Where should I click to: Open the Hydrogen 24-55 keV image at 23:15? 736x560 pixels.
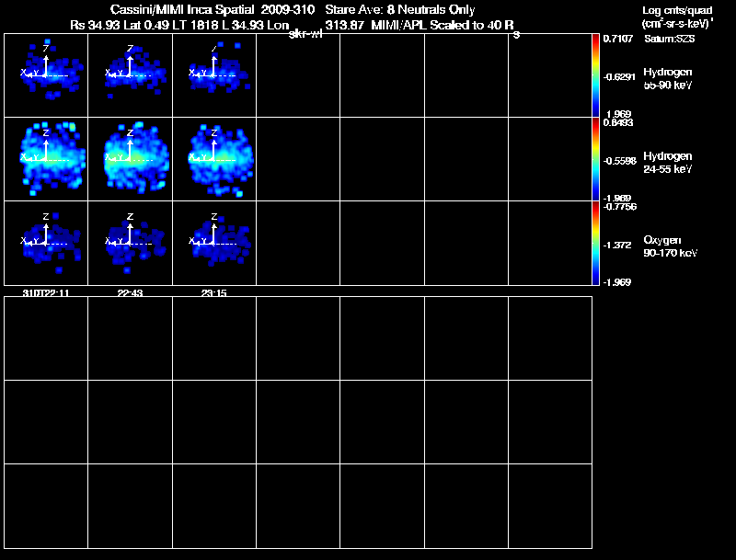214,159
